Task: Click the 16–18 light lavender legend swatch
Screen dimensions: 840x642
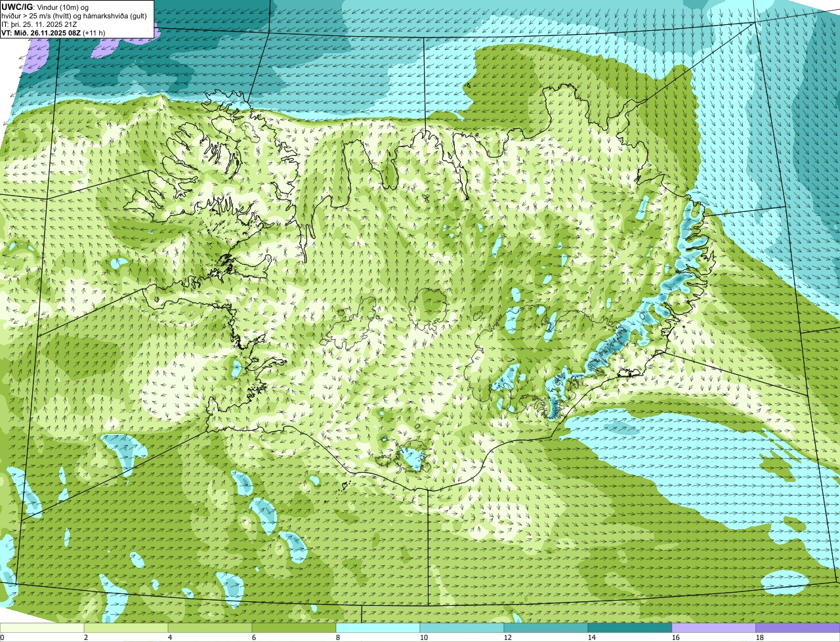Action: coord(714,628)
